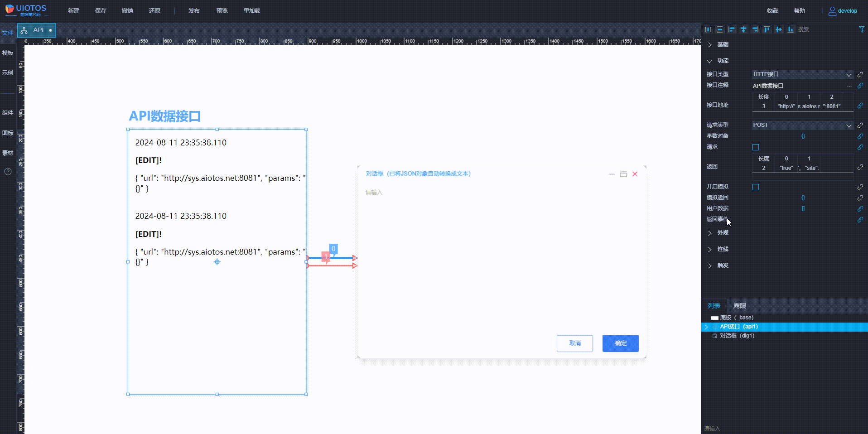Click the 撤销 menu item

point(127,11)
